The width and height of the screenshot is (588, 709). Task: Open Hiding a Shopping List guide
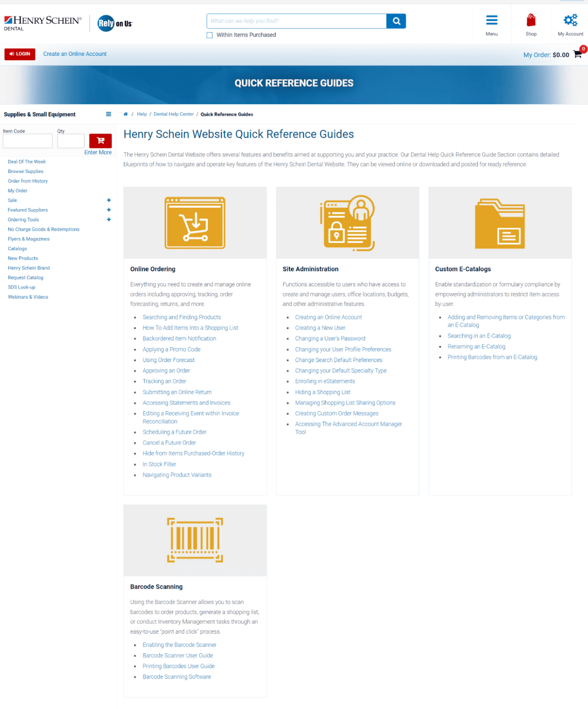(x=323, y=393)
